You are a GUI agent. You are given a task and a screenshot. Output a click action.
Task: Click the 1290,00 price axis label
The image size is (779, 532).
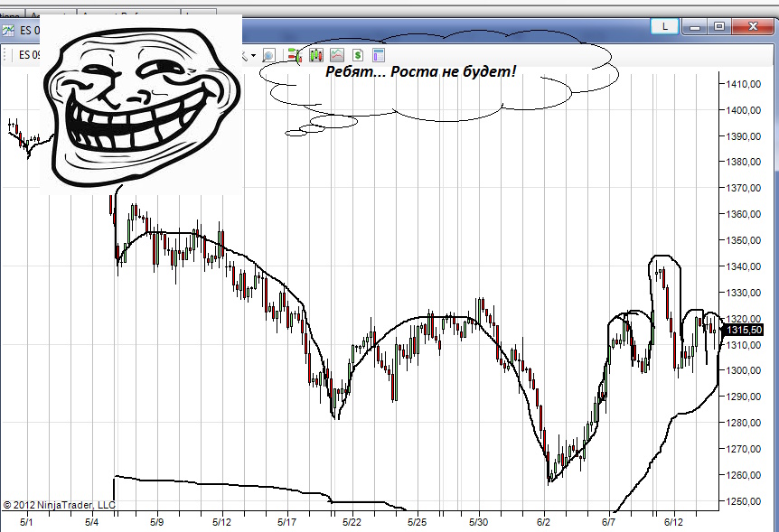pyautogui.click(x=743, y=397)
